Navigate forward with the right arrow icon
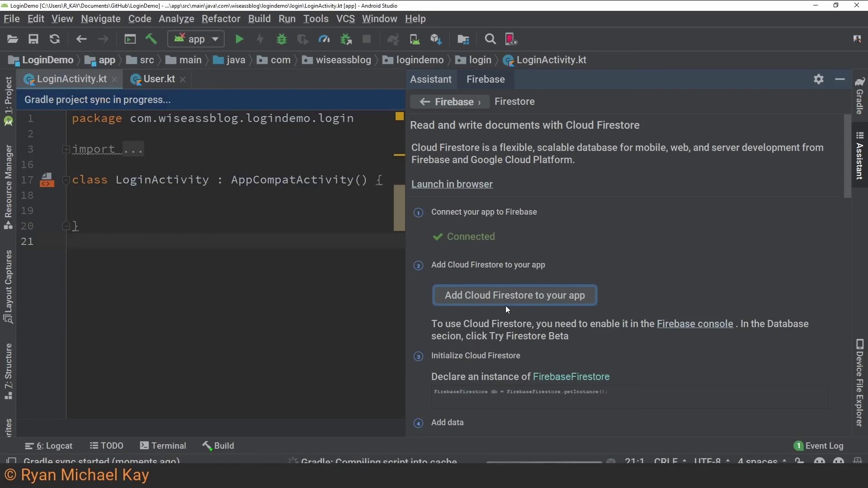The width and height of the screenshot is (868, 488). click(104, 39)
